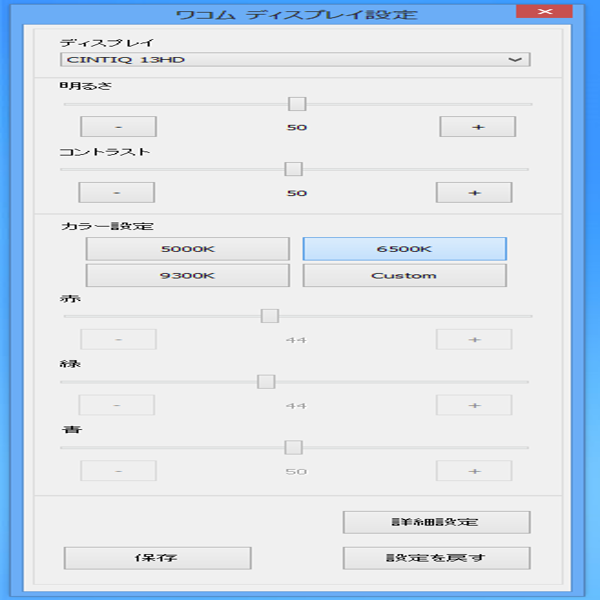The image size is (600, 600).
Task: Open the ディスプレイ dropdown showing CINTIQ 13HD
Action: tap(295, 60)
